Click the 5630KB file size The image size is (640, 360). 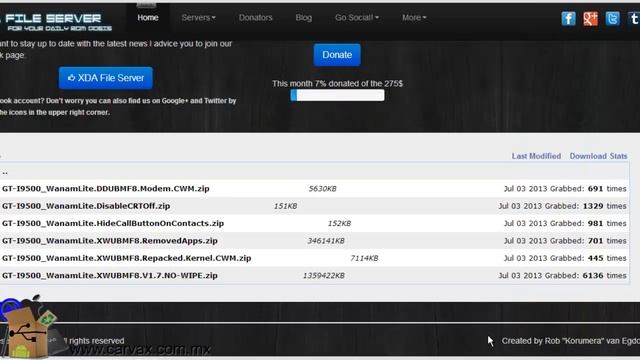pos(322,189)
